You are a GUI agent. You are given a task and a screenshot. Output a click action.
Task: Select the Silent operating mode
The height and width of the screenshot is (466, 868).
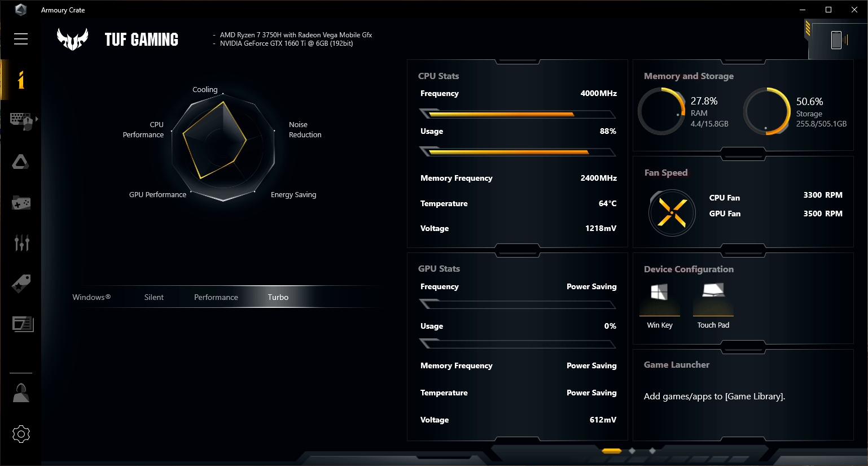coord(154,297)
